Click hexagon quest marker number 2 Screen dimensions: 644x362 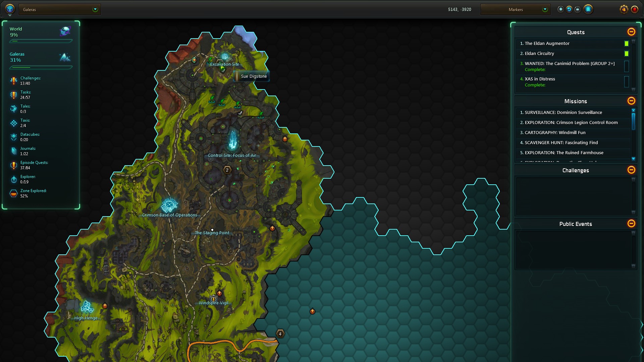227,170
